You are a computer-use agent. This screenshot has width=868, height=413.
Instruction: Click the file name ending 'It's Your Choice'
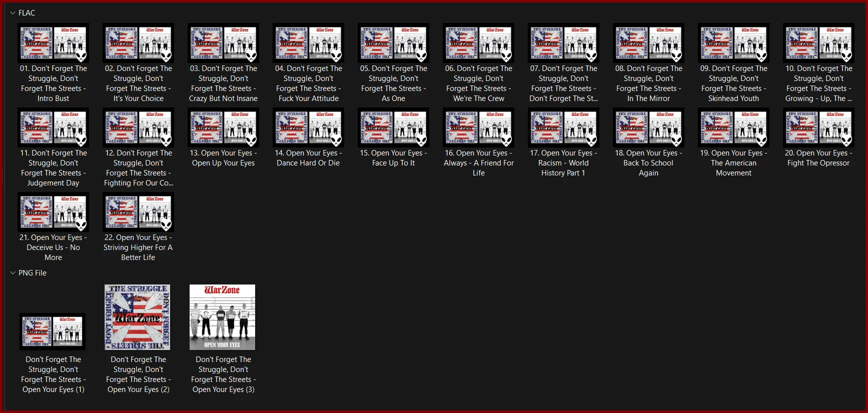(139, 83)
